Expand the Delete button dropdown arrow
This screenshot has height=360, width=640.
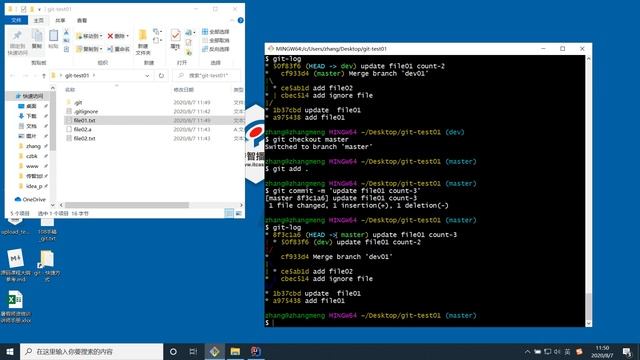[127, 36]
